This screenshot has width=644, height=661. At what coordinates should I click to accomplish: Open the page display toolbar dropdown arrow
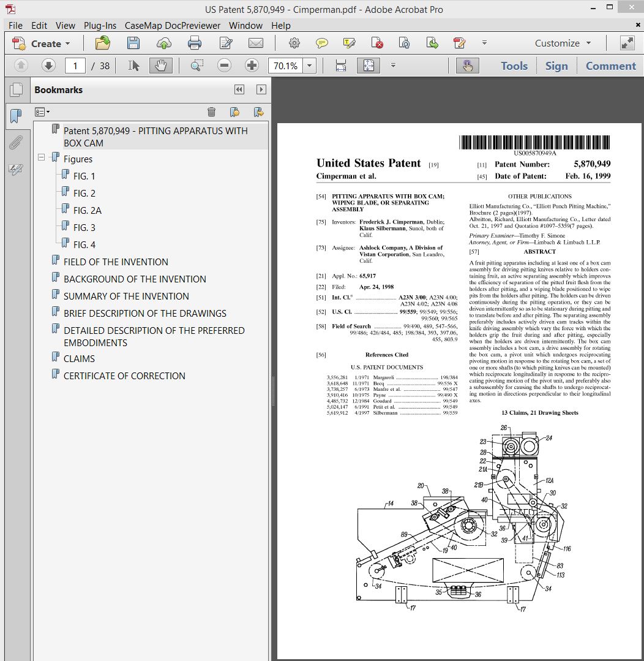[393, 66]
